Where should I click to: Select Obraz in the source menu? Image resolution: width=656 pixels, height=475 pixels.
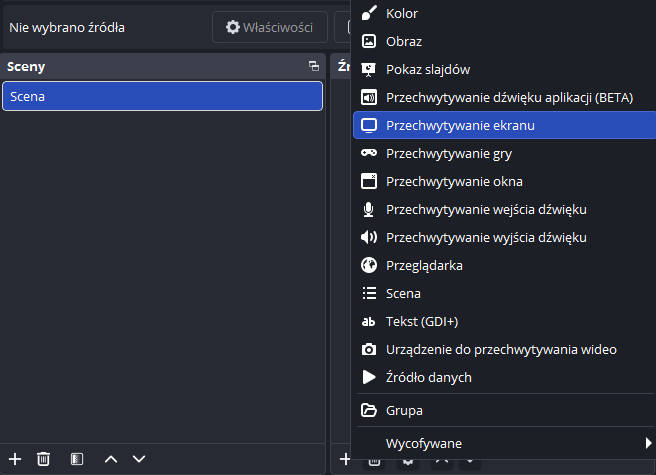pos(403,42)
